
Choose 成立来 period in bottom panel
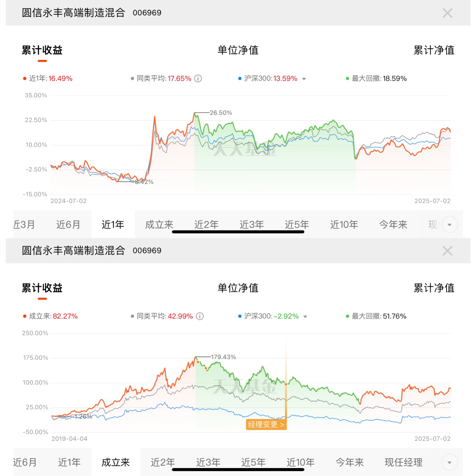point(116,462)
